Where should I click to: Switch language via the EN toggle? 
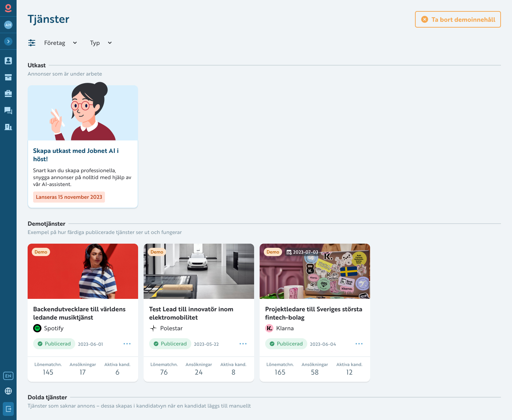(x=8, y=376)
